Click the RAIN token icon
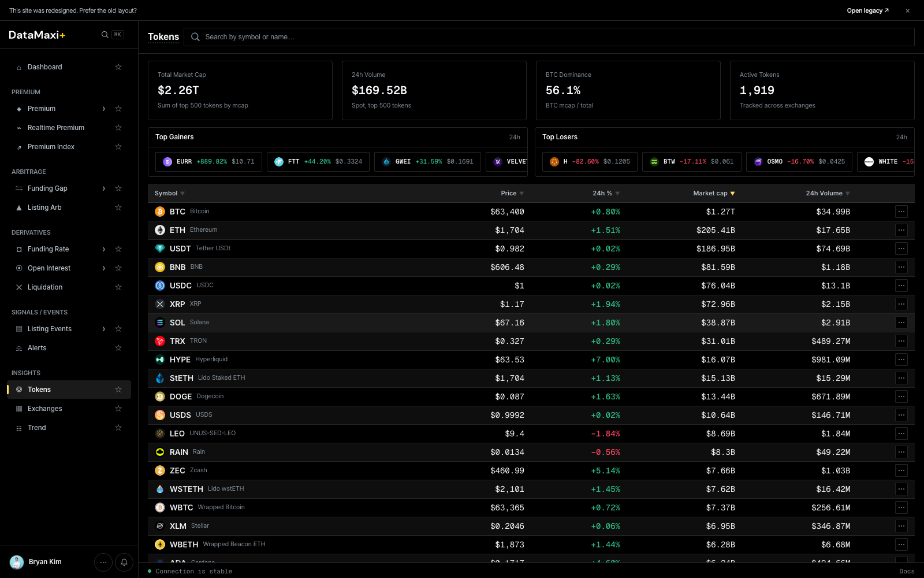 (160, 452)
